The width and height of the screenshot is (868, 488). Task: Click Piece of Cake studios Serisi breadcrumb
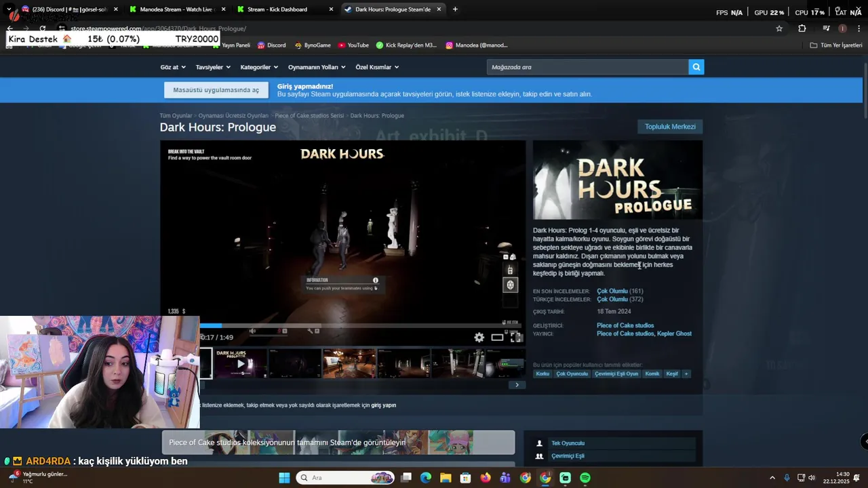pyautogui.click(x=309, y=116)
